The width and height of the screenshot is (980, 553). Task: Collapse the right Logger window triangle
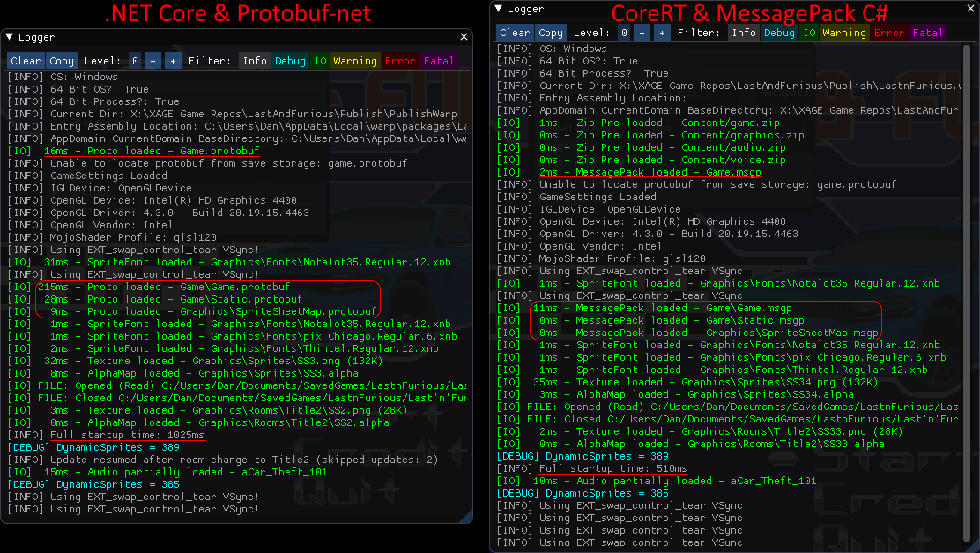click(x=498, y=9)
